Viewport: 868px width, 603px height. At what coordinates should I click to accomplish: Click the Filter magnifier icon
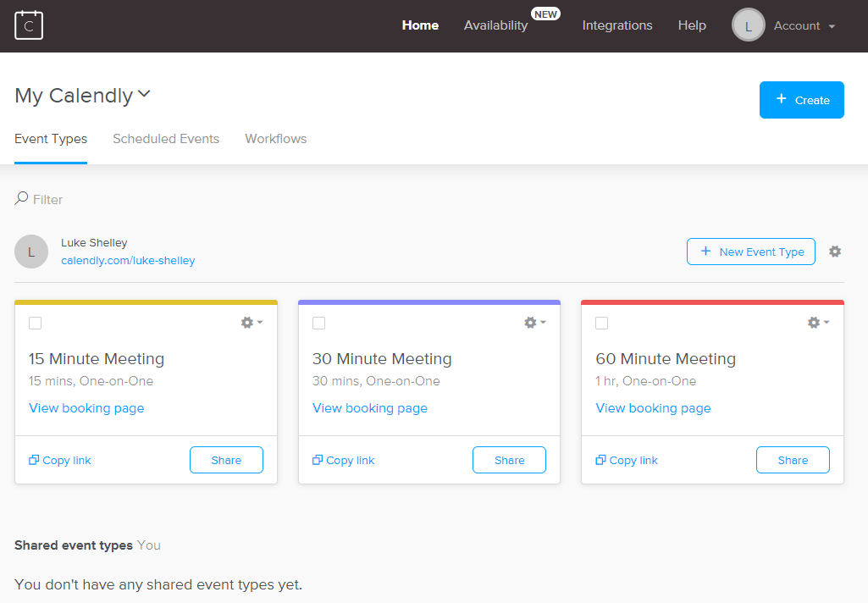tap(21, 198)
